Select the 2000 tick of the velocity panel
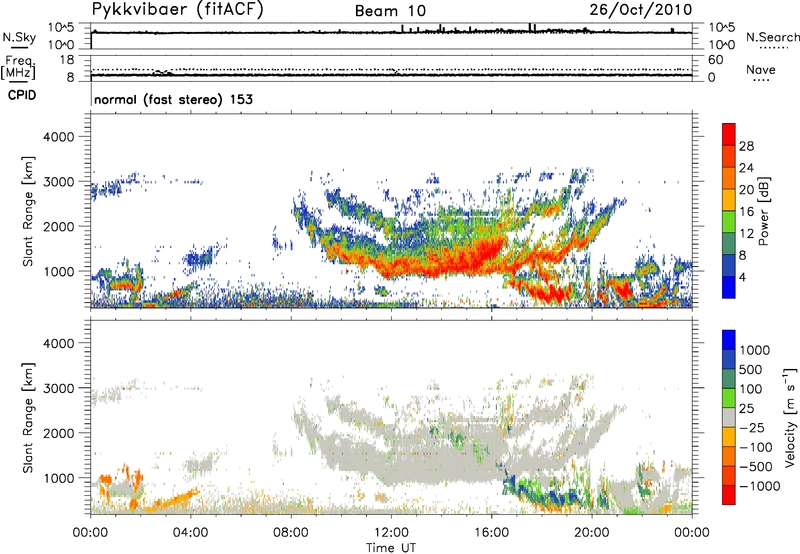The height and width of the screenshot is (554, 800). tap(58, 433)
